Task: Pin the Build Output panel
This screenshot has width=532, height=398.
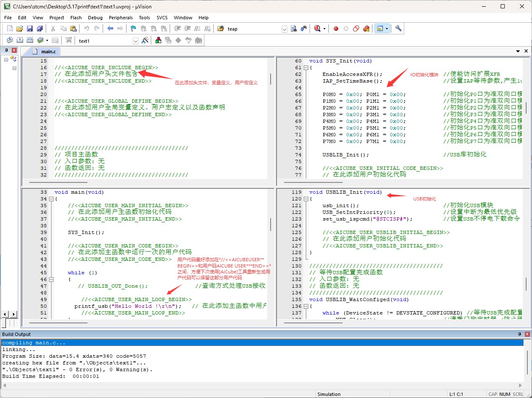Action: pyautogui.click(x=520, y=334)
